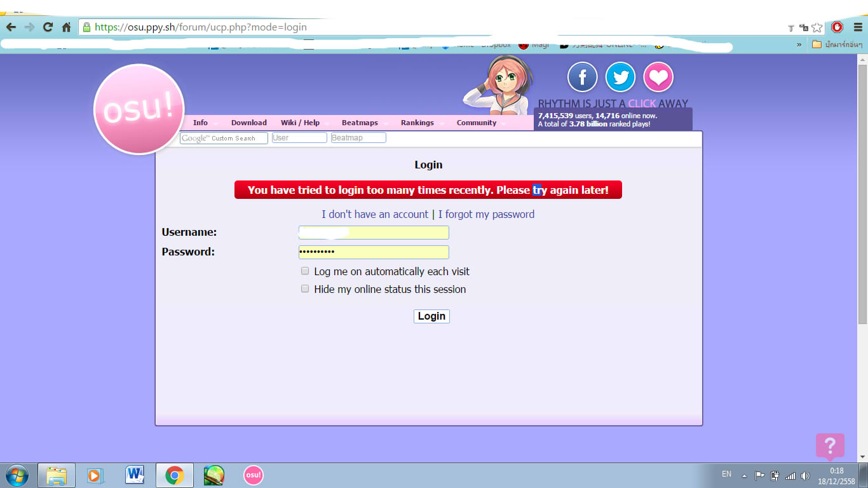Click the red adblock extension icon

pos(837,27)
